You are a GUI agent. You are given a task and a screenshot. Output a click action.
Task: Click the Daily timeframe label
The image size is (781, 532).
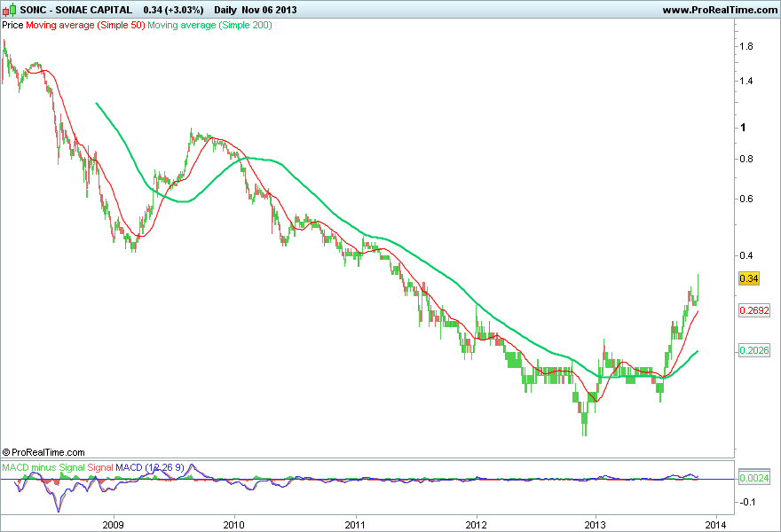[225, 10]
